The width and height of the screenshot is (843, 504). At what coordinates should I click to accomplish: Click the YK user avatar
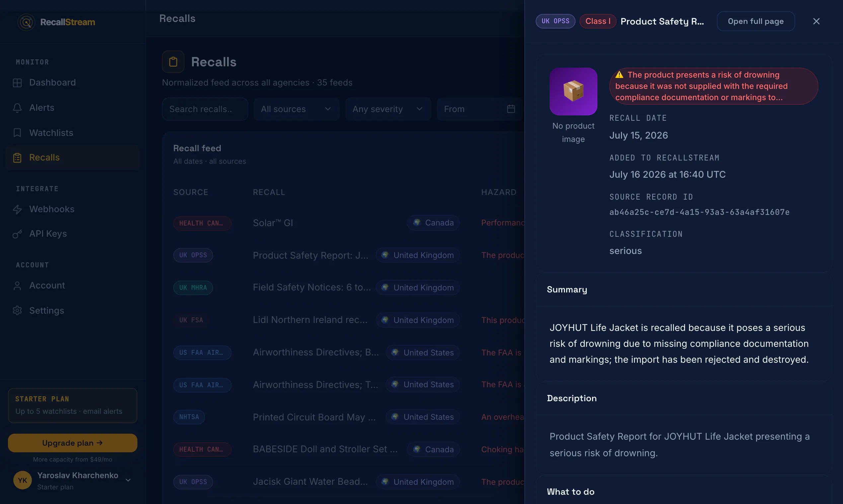pyautogui.click(x=23, y=480)
